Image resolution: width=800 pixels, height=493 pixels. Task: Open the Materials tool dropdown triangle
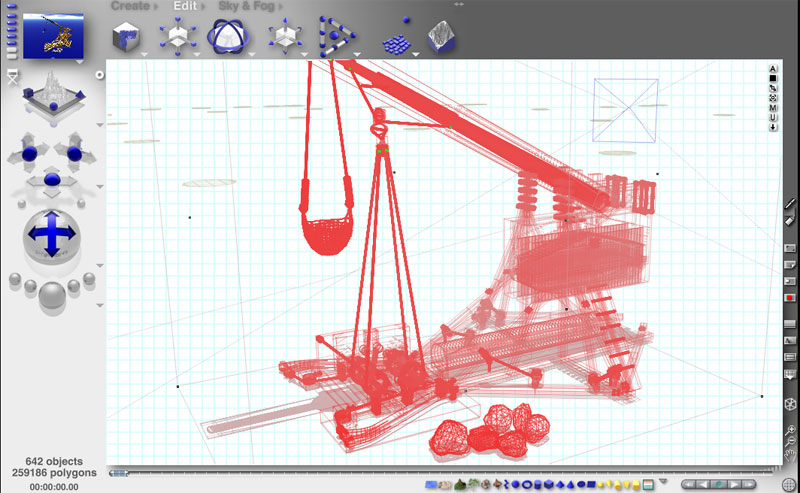(144, 54)
